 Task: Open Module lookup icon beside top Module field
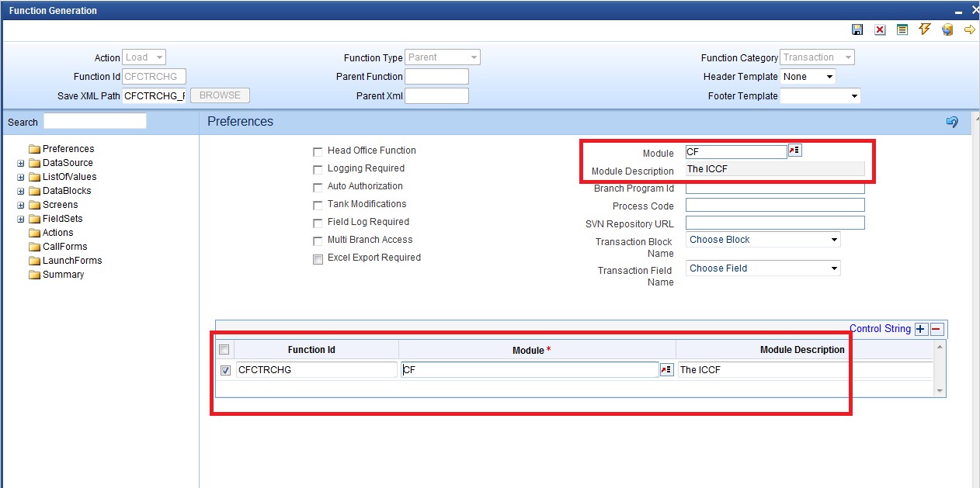[795, 151]
